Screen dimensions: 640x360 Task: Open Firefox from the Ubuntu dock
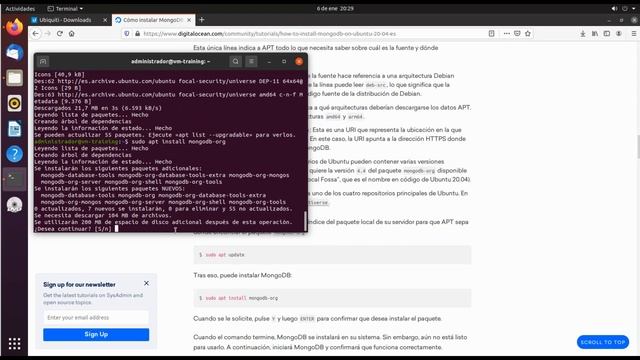14,27
